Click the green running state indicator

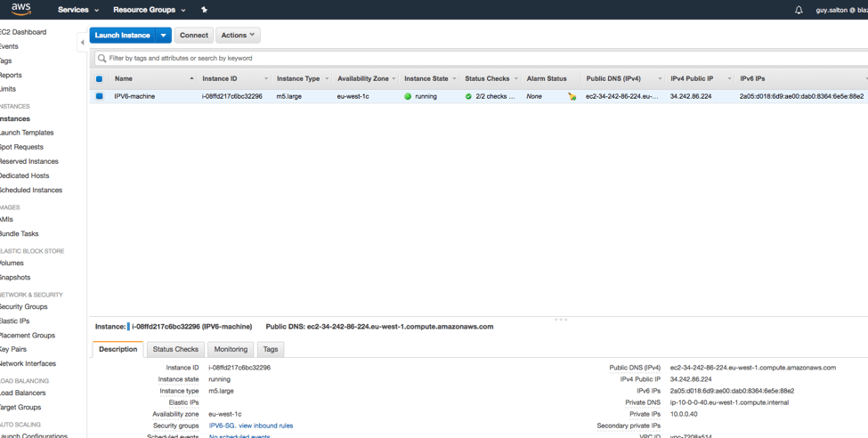(408, 96)
